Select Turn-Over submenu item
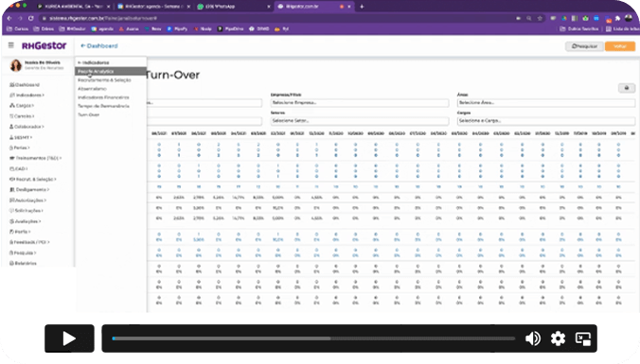Screen dimensions: 640x364 point(89,114)
